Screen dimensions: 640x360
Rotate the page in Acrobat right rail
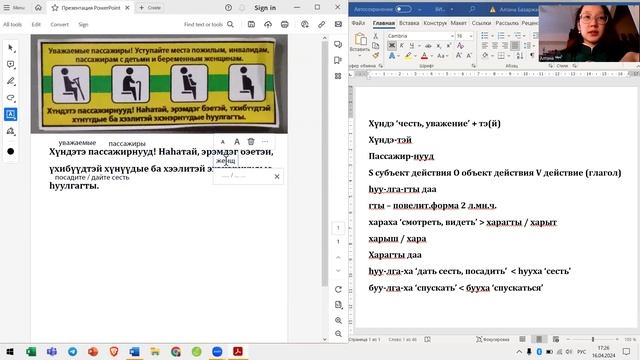coord(338,289)
